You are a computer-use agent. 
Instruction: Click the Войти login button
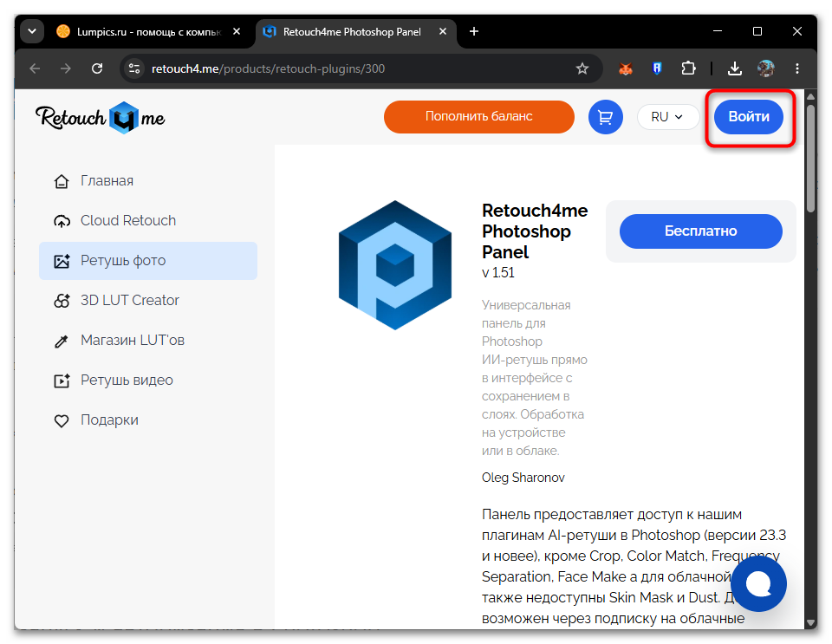[748, 117]
